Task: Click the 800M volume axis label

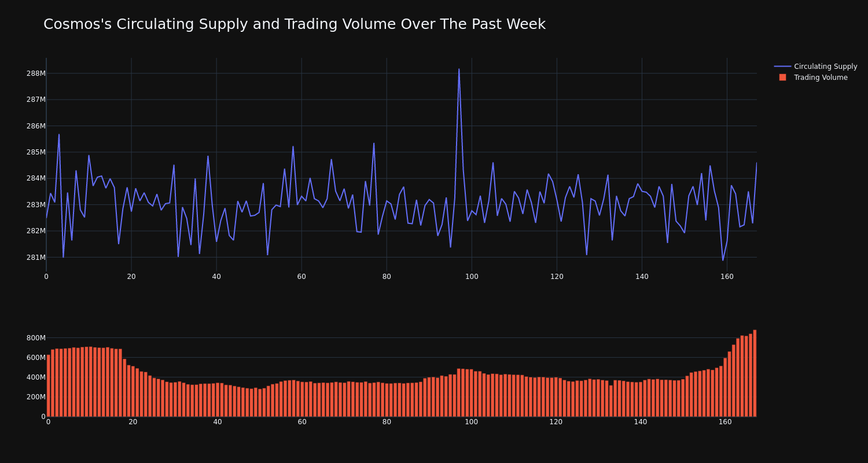Action: point(36,338)
